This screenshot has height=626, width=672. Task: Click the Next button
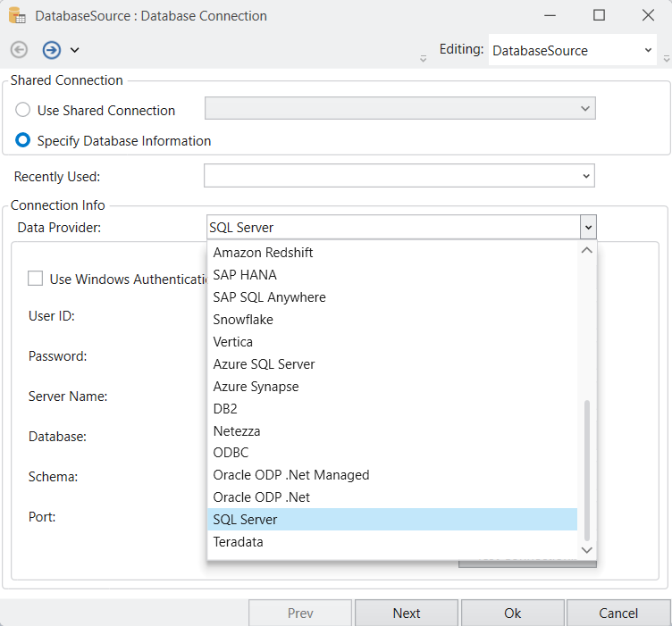407,613
